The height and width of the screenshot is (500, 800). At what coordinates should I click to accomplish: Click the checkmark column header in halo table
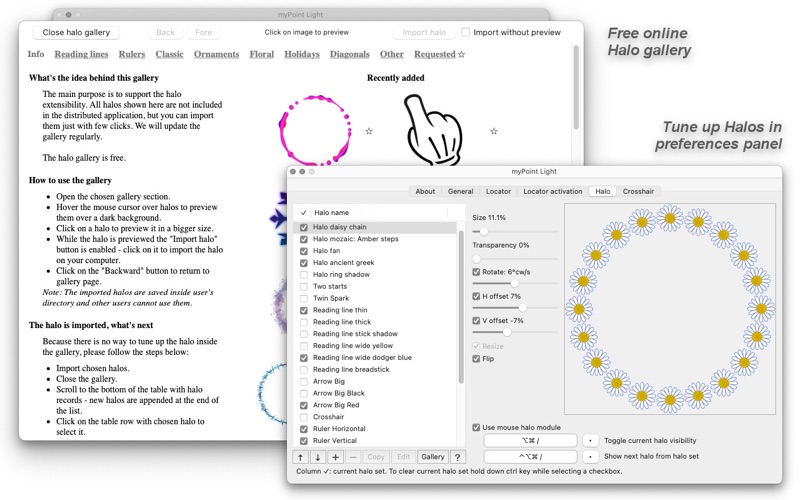pyautogui.click(x=304, y=213)
